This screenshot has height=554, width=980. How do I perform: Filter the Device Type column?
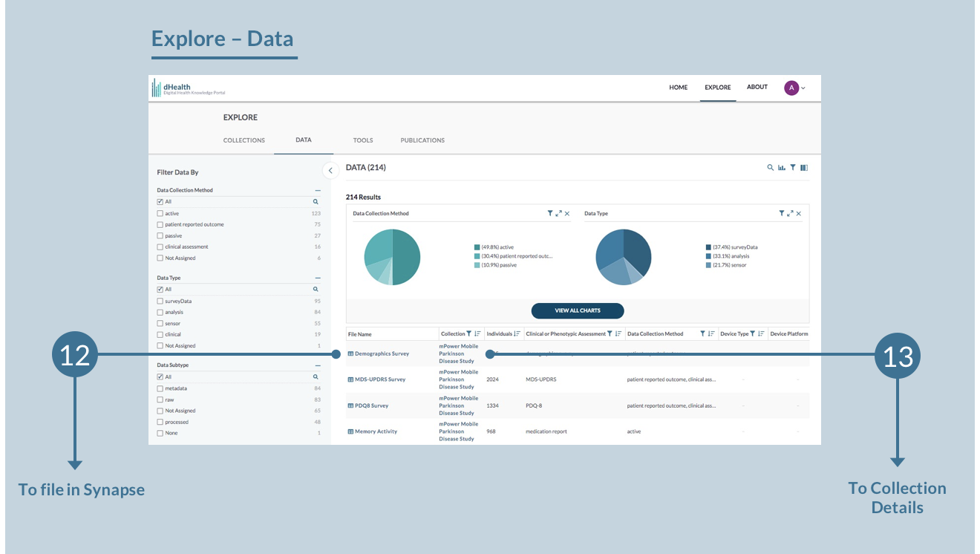(x=753, y=334)
